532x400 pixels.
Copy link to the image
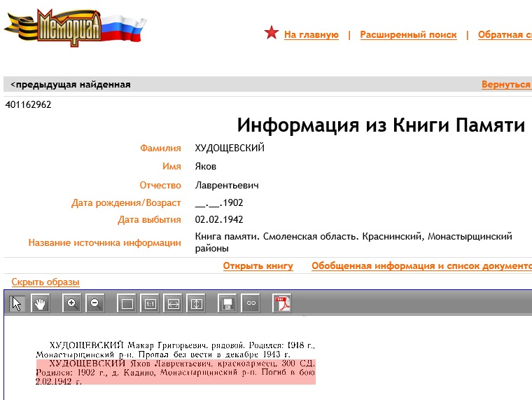pyautogui.click(x=251, y=303)
